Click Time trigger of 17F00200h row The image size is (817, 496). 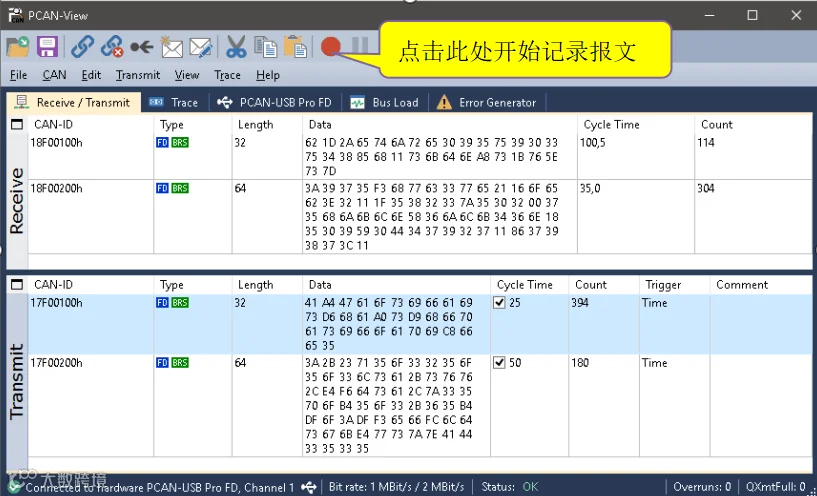click(x=654, y=363)
